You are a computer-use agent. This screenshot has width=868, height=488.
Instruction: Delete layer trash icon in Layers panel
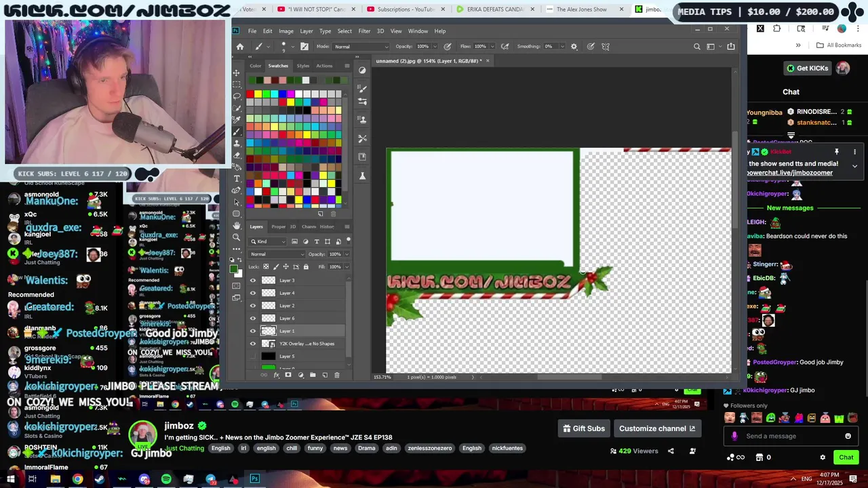point(337,375)
